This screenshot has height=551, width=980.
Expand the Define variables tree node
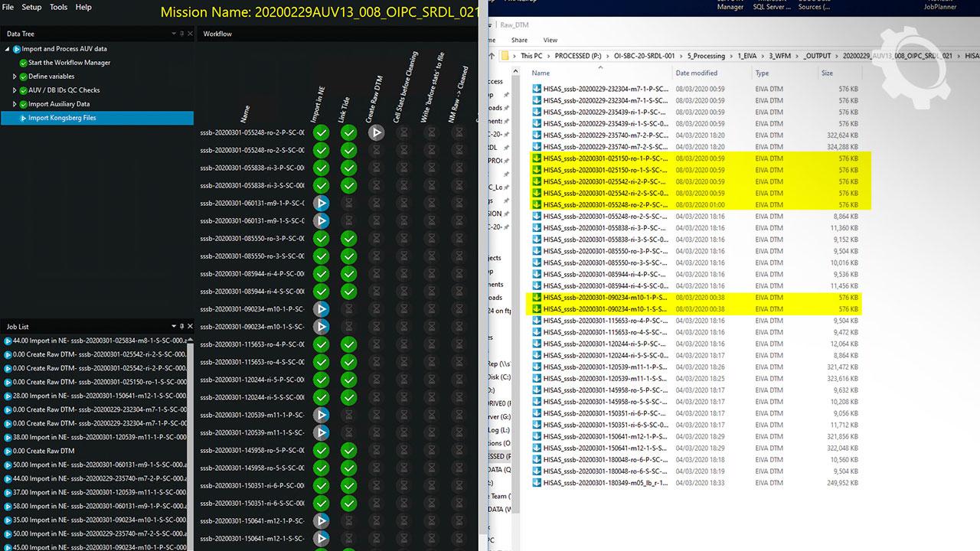(x=15, y=77)
